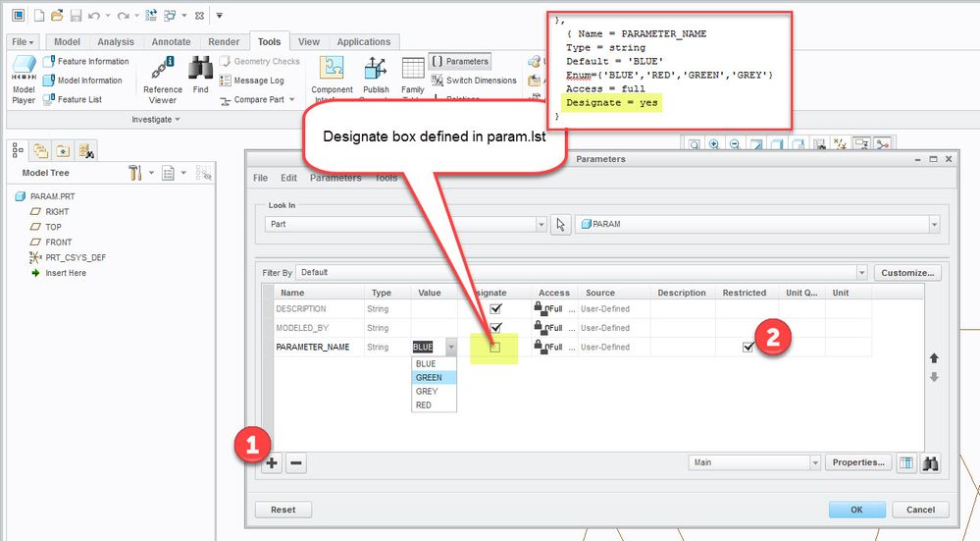Open Feature Information
980x541 pixels.
click(x=86, y=61)
